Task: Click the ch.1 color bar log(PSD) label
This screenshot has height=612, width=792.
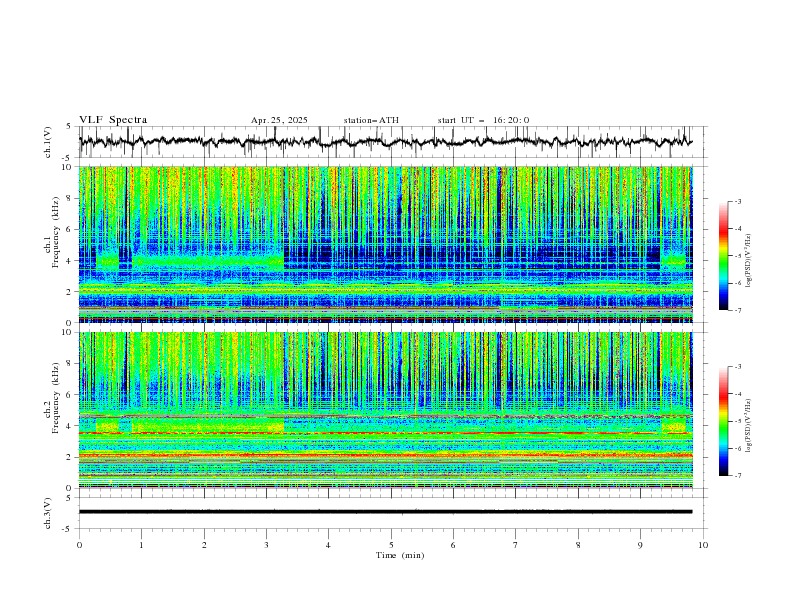Action: click(x=748, y=261)
